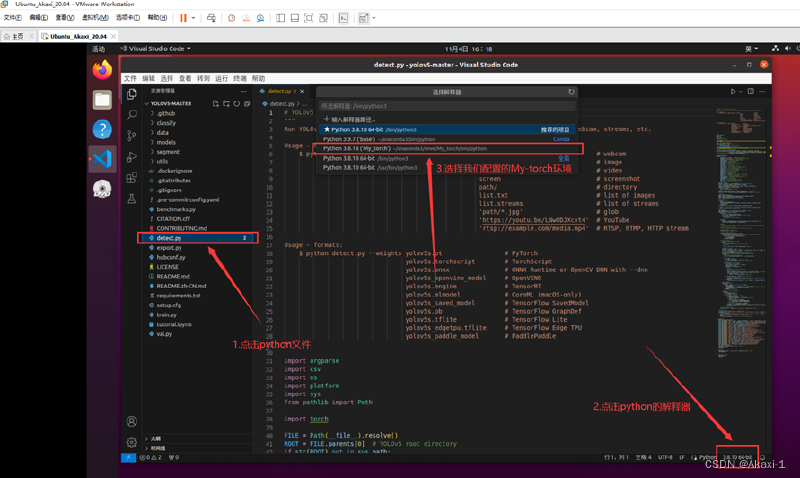Open the Visual Studio Code app menu in top bar
Image resolution: width=800 pixels, height=478 pixels.
click(x=156, y=48)
